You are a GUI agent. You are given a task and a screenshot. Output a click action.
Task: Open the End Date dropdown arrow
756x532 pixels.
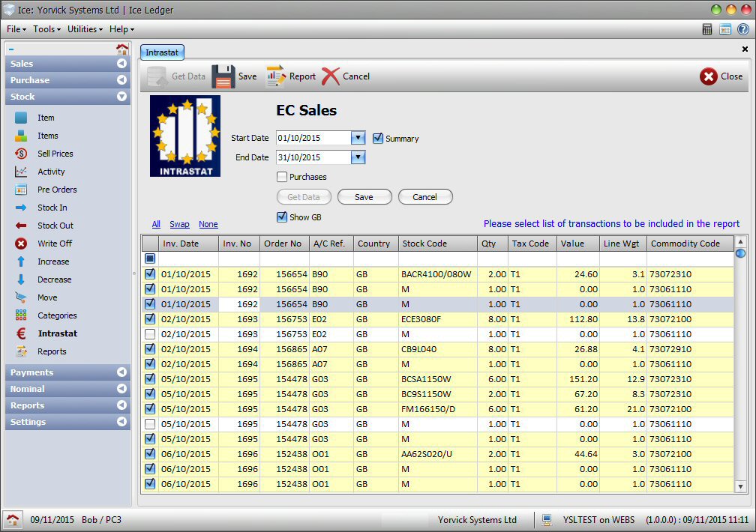(358, 157)
